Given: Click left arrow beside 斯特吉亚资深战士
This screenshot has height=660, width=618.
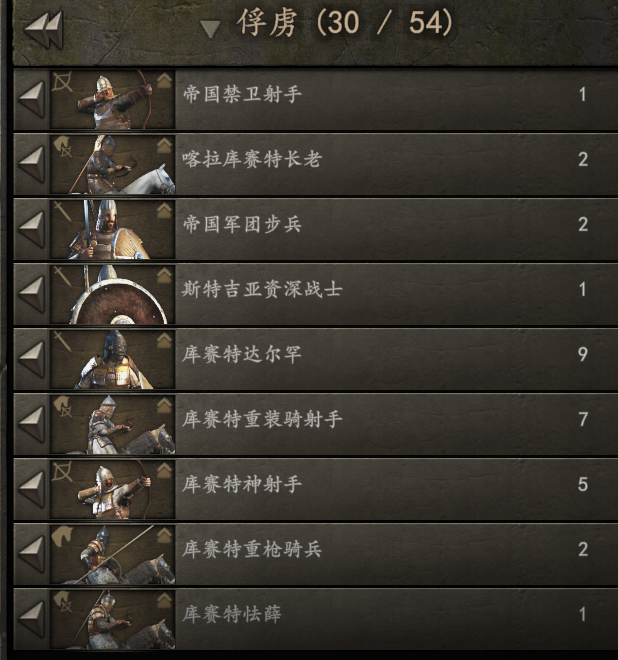Looking at the screenshot, I should click(x=32, y=295).
